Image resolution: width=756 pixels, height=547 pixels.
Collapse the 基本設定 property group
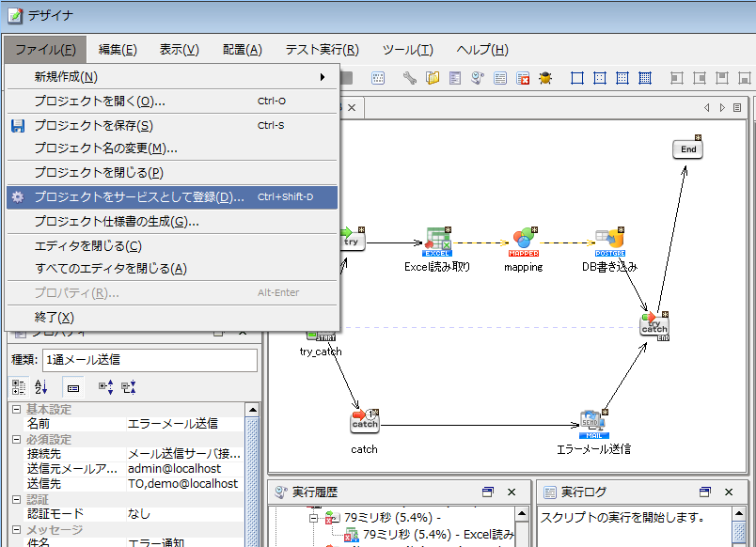point(16,410)
